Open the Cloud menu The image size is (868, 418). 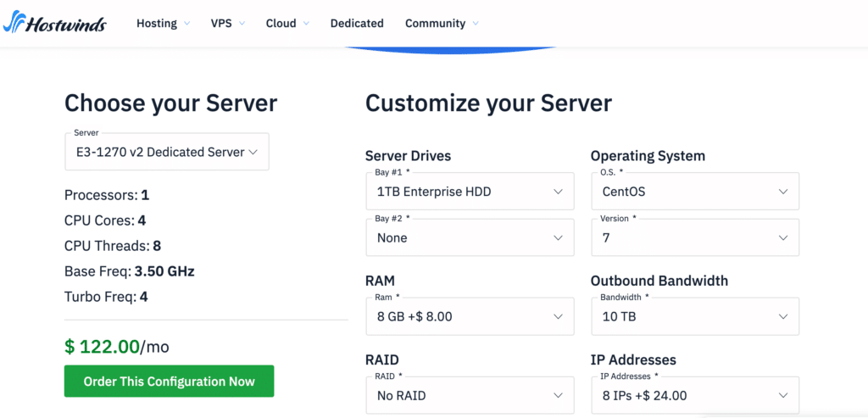[x=287, y=23]
